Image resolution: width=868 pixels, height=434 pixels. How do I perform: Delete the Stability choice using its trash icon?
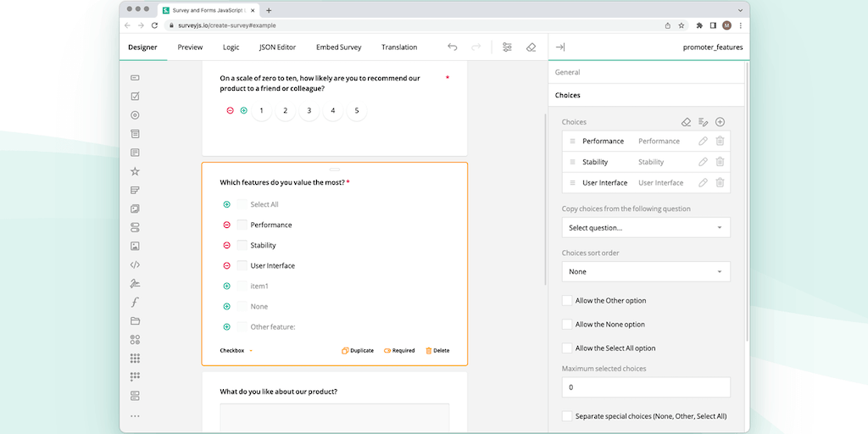click(x=720, y=162)
